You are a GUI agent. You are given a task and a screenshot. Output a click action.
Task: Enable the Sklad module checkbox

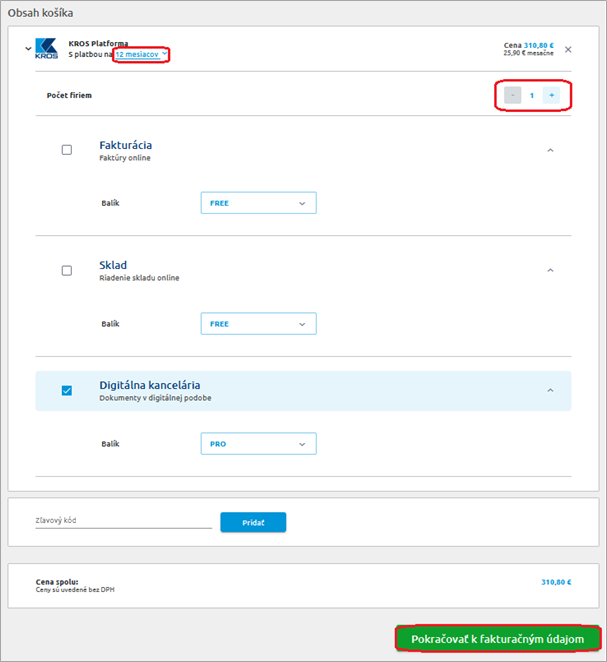coord(67,270)
